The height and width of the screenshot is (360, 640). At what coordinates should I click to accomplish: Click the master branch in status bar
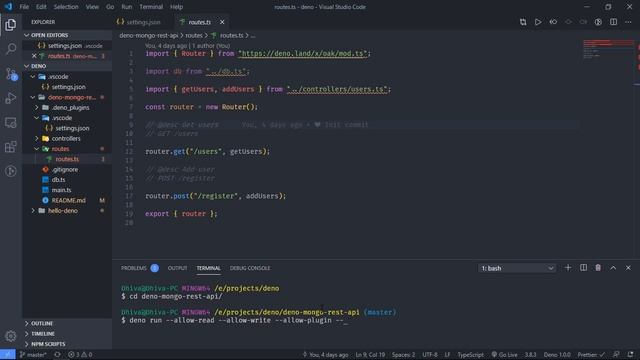pos(33,355)
